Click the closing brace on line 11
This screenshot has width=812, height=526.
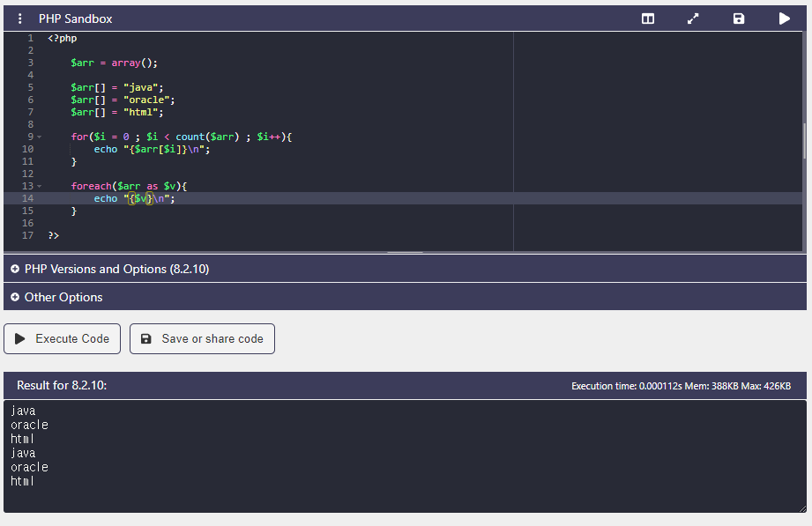(73, 161)
